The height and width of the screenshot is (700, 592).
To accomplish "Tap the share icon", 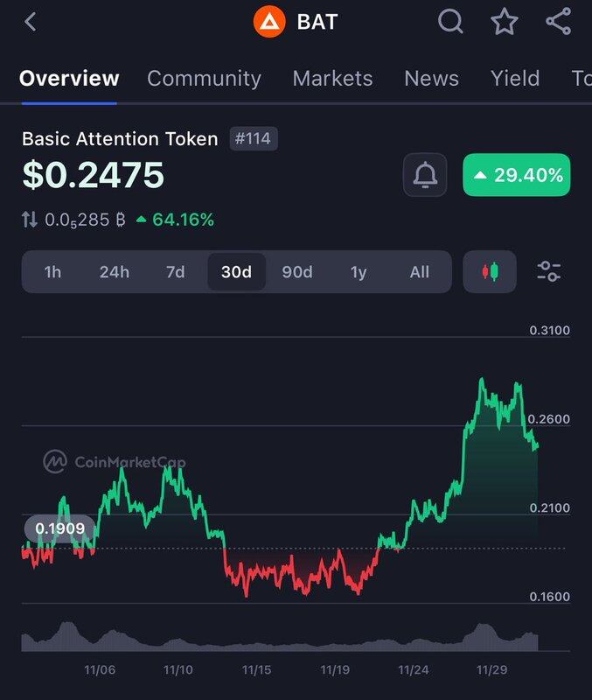I will pos(558,22).
